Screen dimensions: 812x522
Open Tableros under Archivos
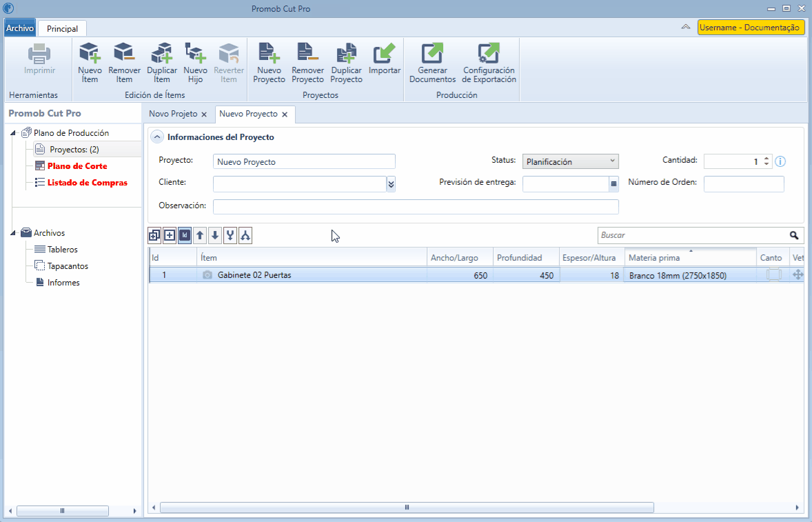click(x=63, y=250)
